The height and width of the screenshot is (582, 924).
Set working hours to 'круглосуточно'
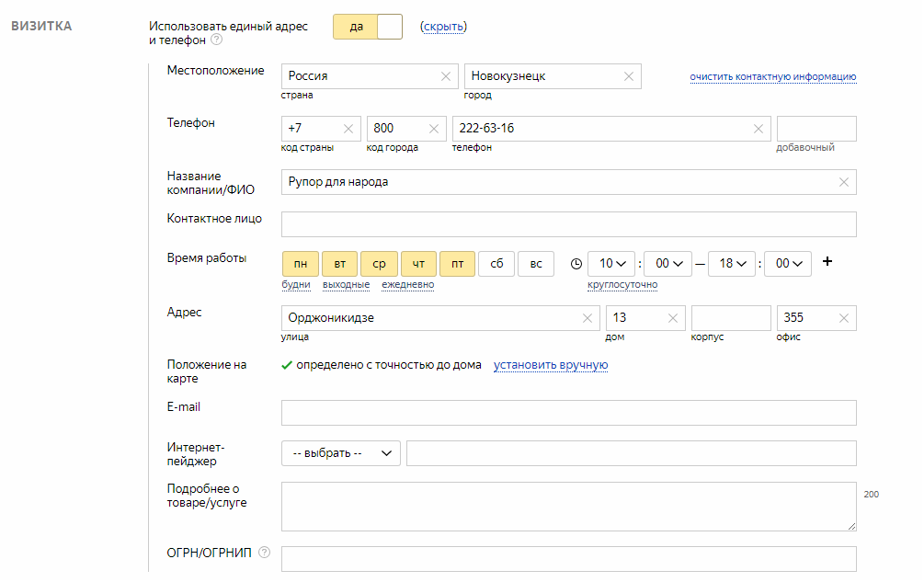point(622,284)
